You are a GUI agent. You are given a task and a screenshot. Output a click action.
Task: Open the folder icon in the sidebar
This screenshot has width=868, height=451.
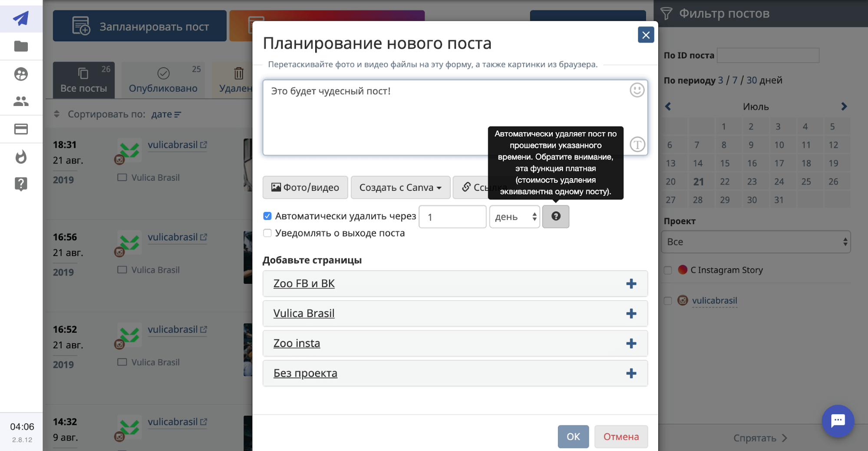(x=21, y=46)
